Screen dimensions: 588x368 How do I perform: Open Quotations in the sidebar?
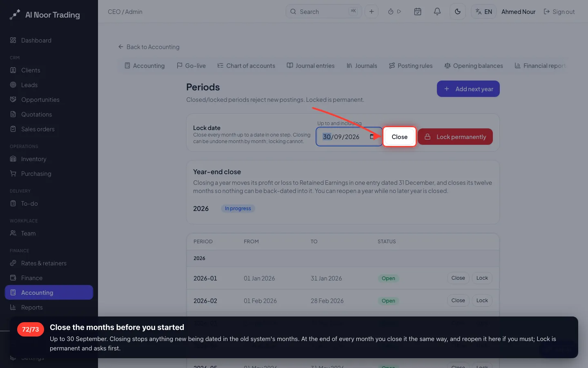[49, 114]
